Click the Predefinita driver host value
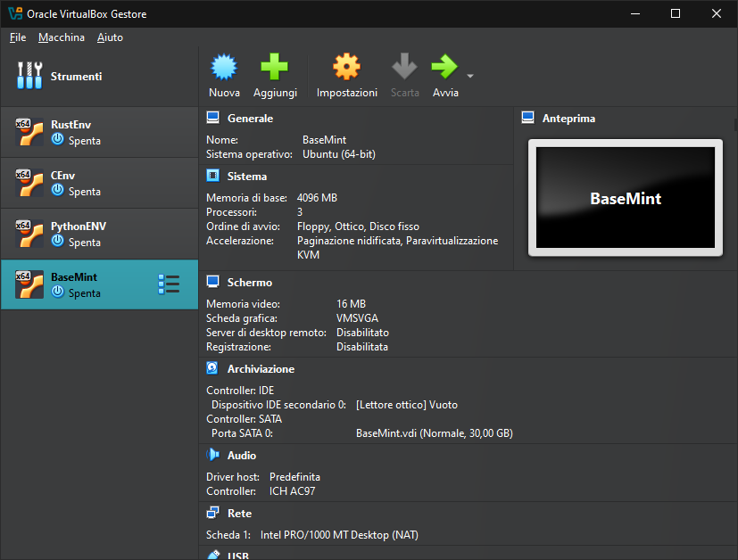Screen dimensions: 738x560 tap(294, 477)
